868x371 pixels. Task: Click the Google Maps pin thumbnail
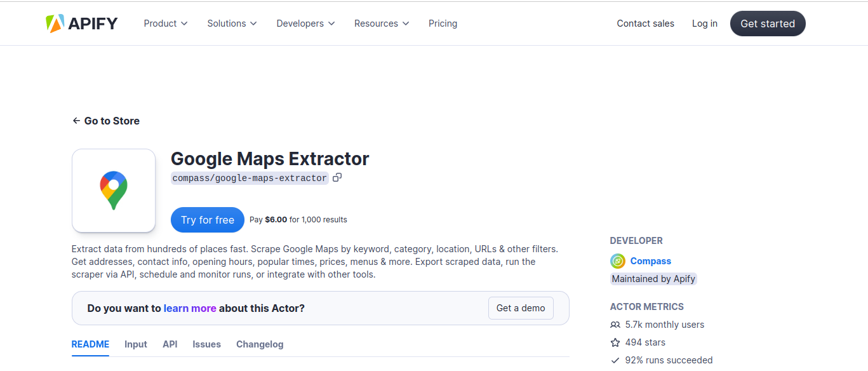(114, 191)
